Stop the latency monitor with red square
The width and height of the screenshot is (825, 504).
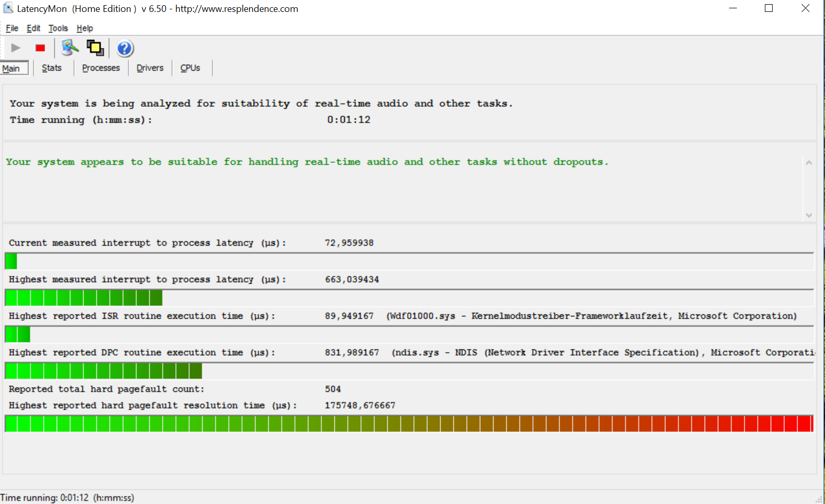[x=40, y=48]
